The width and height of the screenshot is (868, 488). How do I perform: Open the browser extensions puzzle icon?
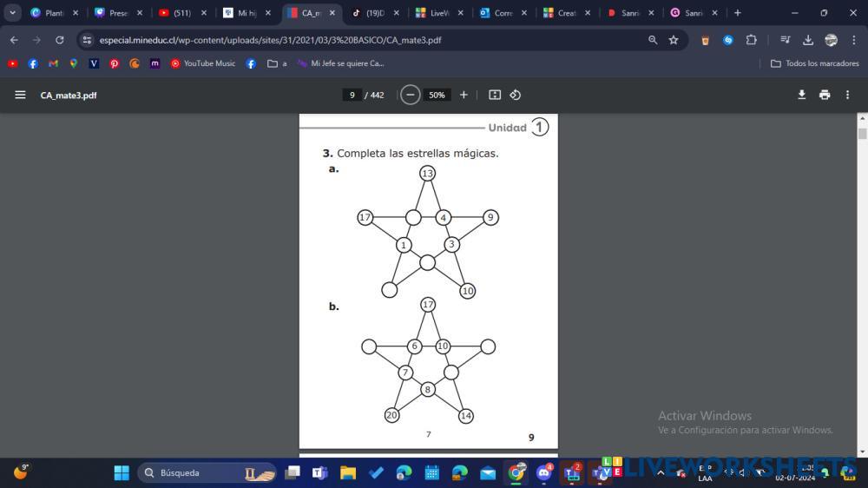pyautogui.click(x=752, y=40)
